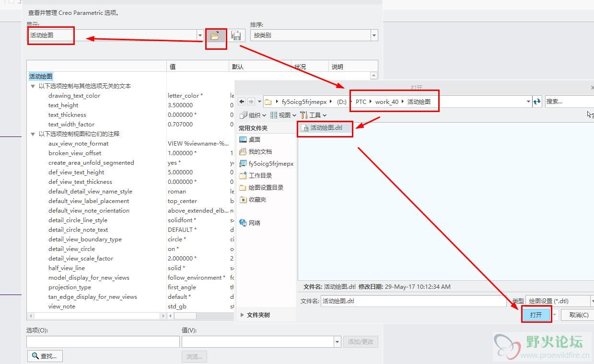Click the horizontal scrollbar under options name column
This screenshot has height=364, width=594.
click(x=96, y=316)
